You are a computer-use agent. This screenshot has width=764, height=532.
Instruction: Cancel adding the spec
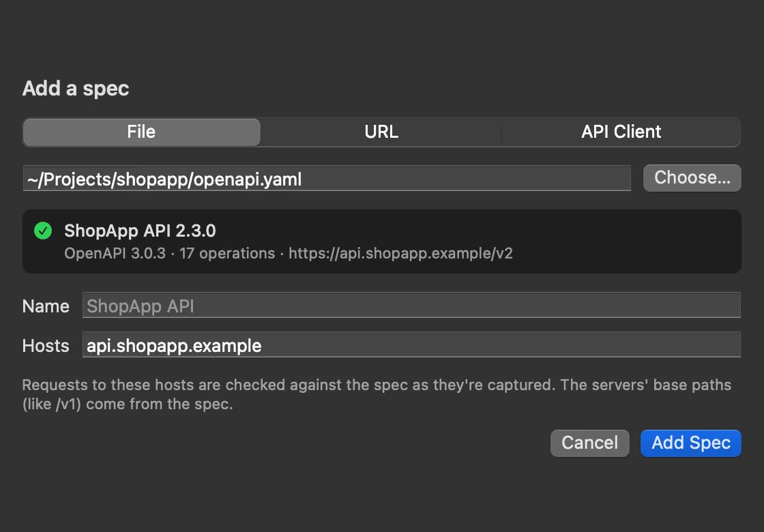589,443
